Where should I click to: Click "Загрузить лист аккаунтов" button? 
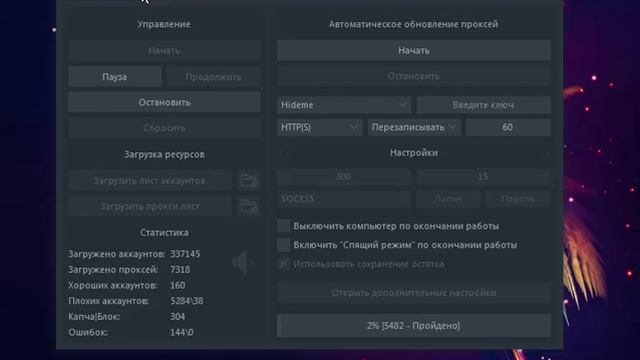click(x=150, y=180)
